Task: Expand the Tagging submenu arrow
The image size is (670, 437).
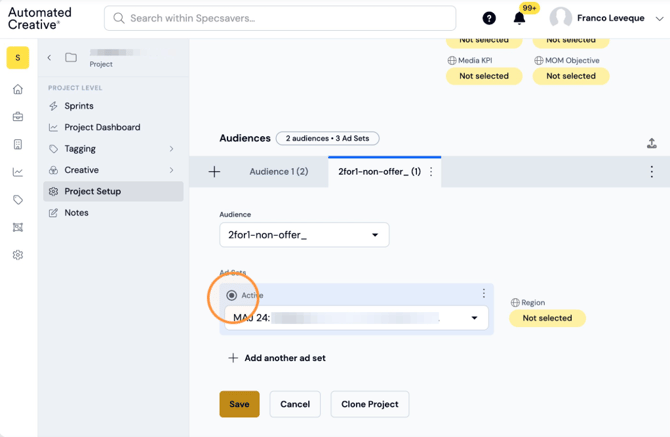Action: click(x=171, y=149)
